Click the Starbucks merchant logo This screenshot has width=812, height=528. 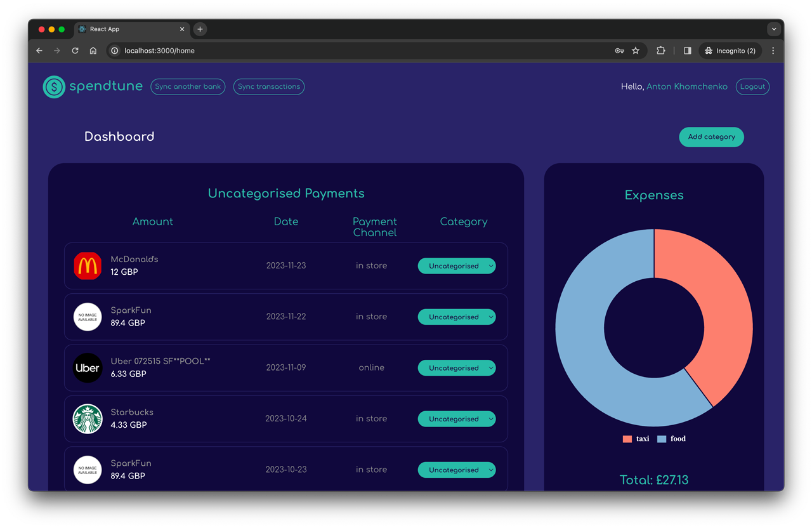click(88, 419)
